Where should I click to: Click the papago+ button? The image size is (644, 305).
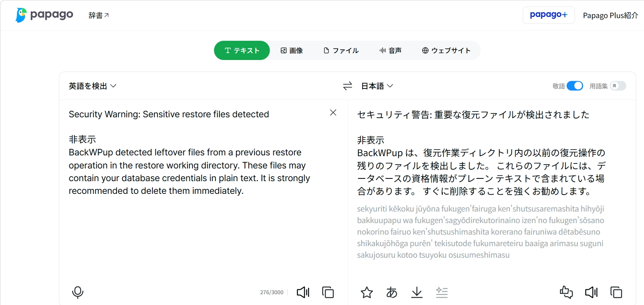click(549, 15)
